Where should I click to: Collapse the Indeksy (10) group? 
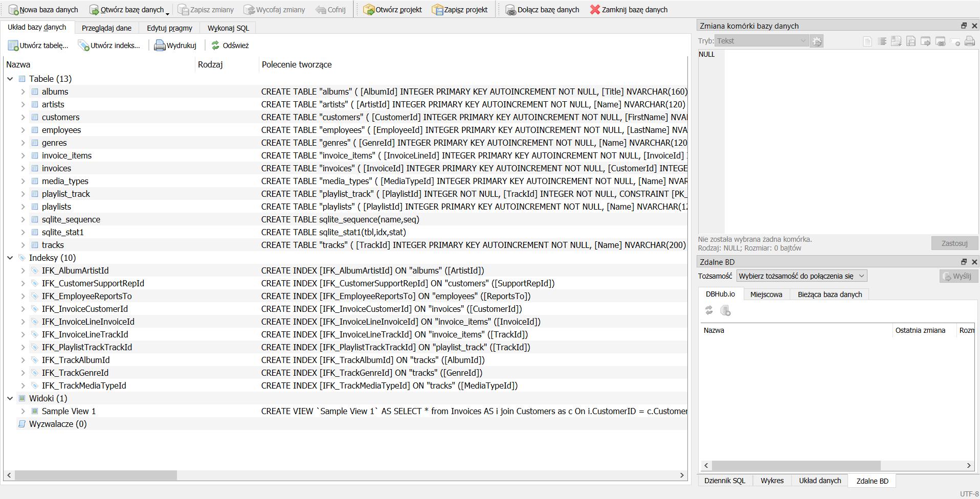click(10, 258)
